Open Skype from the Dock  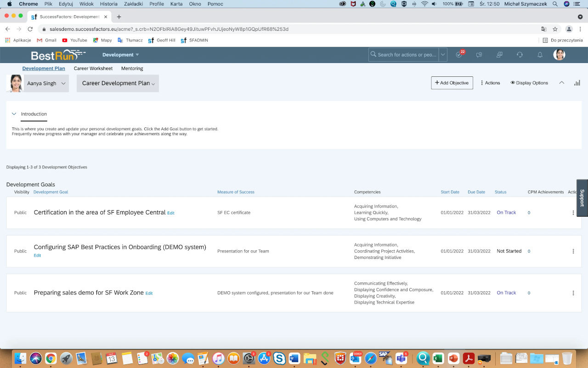point(279,358)
